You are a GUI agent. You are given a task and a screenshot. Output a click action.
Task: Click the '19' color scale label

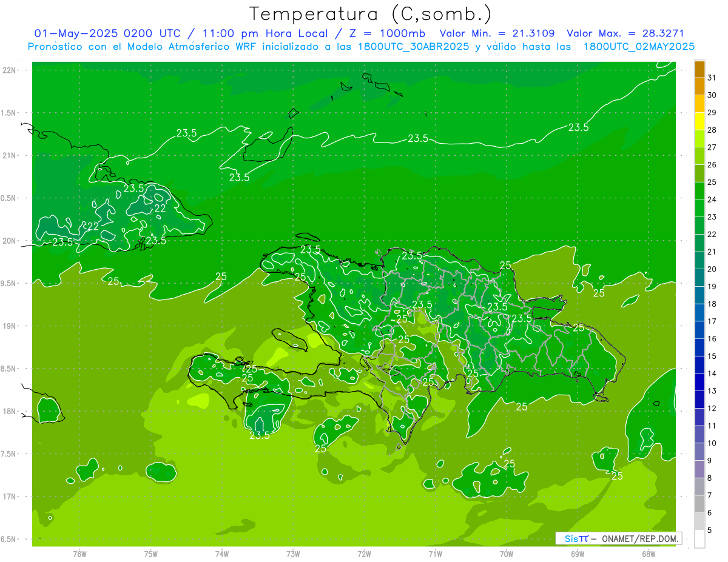712,287
